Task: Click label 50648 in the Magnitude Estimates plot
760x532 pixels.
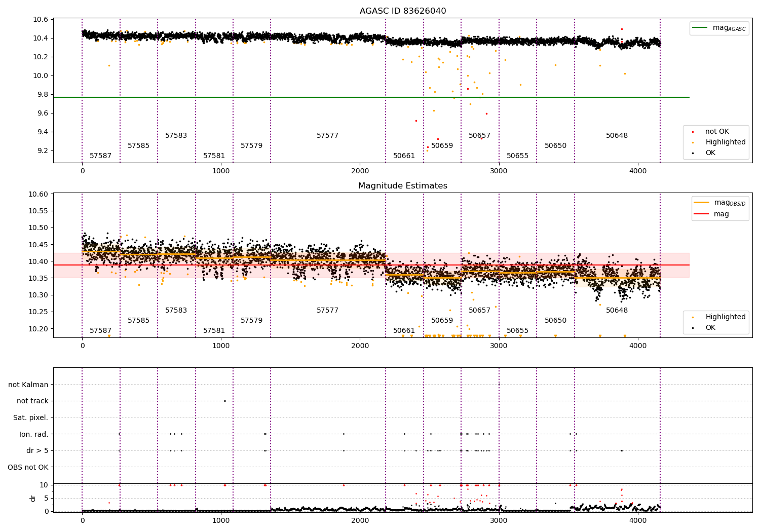Action: point(617,311)
